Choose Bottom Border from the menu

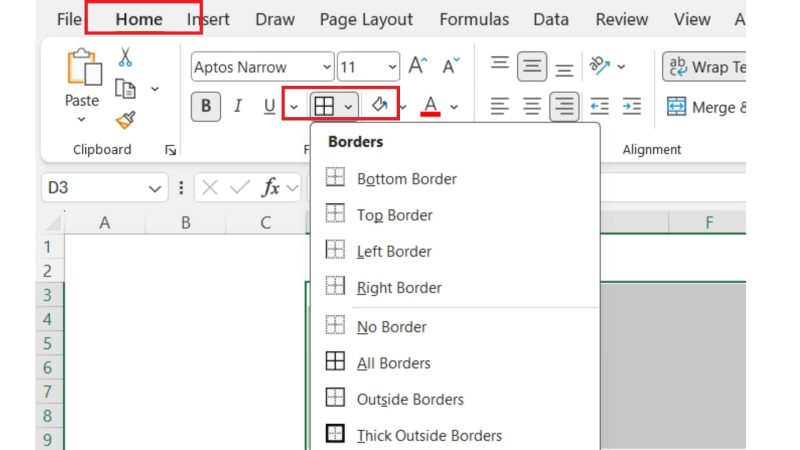point(455,179)
